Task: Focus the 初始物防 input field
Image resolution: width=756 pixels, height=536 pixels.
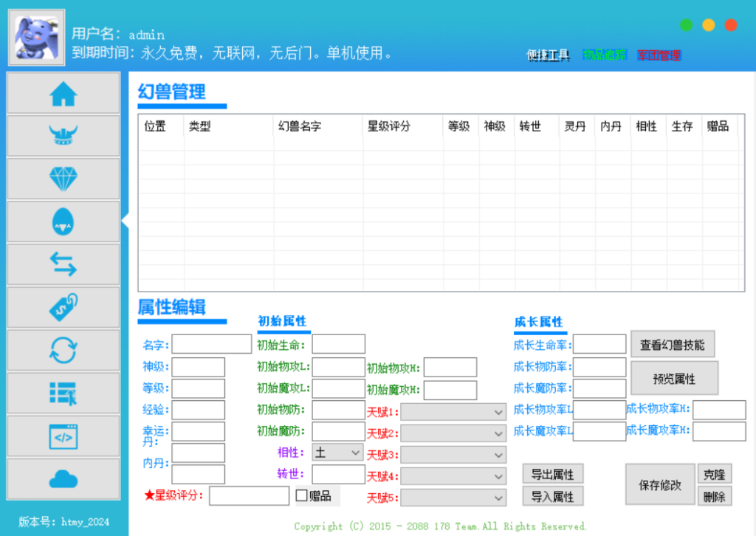Action: (x=338, y=410)
